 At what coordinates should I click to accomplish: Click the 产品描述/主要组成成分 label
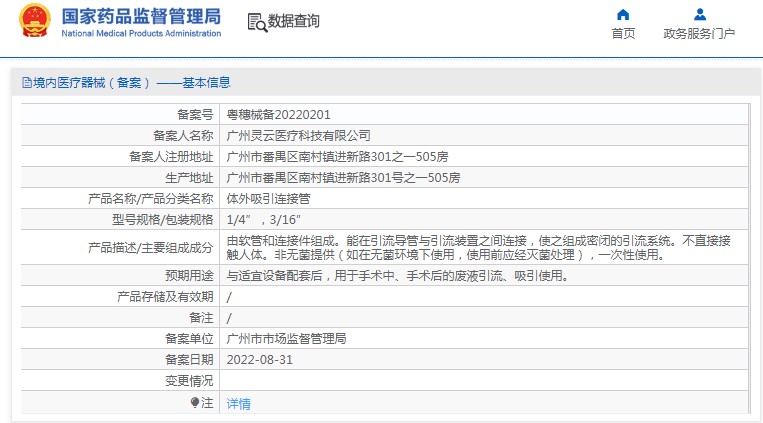tap(150, 247)
